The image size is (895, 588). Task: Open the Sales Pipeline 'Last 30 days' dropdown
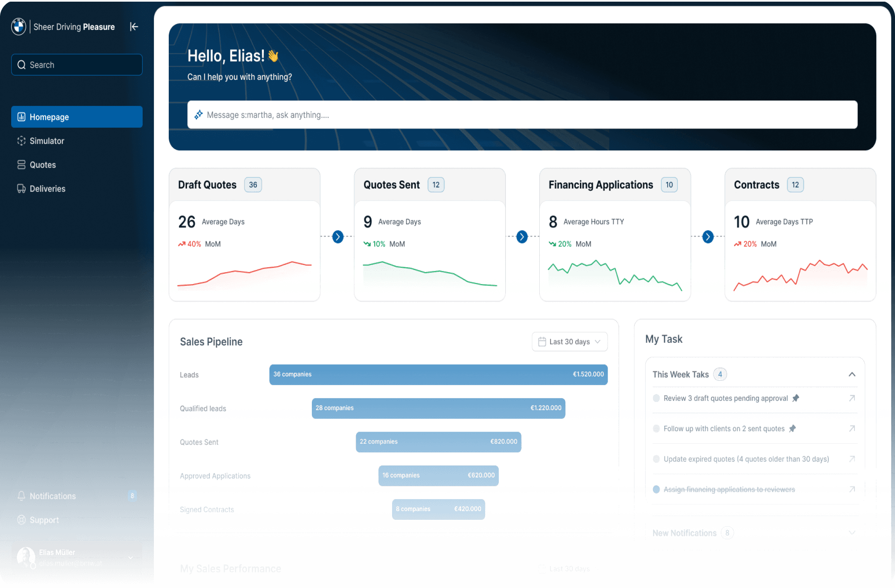570,342
